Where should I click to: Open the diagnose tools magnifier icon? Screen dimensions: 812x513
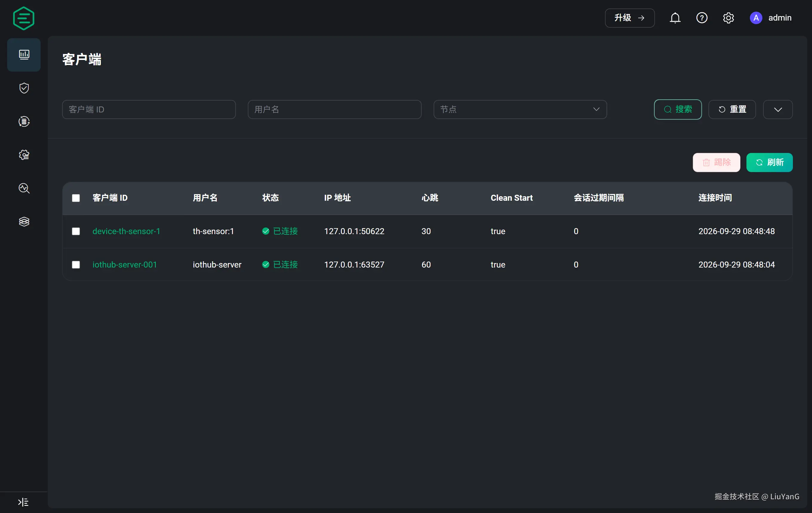pos(24,188)
